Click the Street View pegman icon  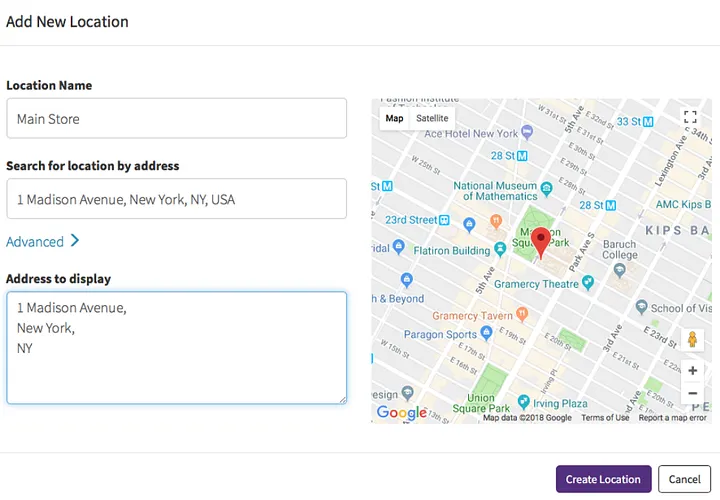pos(692,340)
